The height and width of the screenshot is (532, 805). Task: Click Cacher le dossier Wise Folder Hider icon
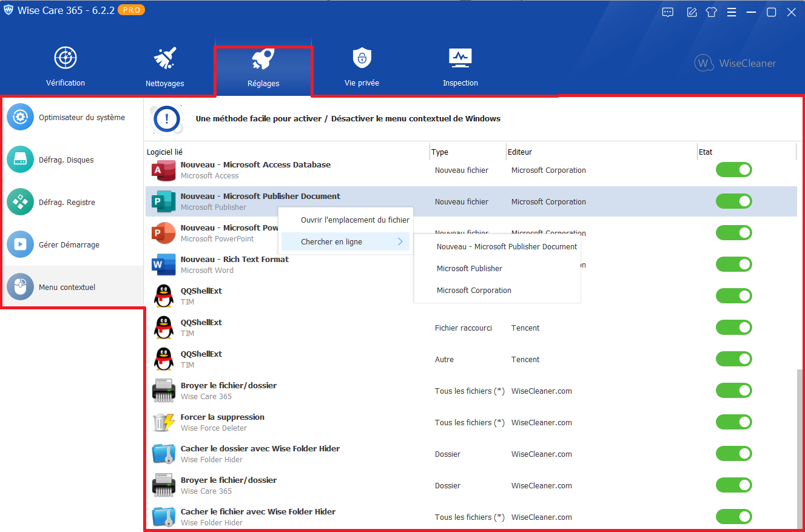point(163,454)
